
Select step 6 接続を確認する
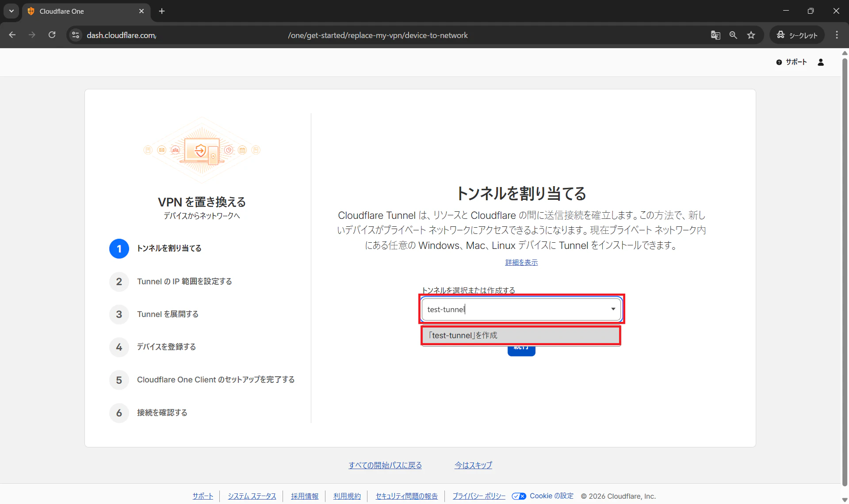tap(148, 413)
